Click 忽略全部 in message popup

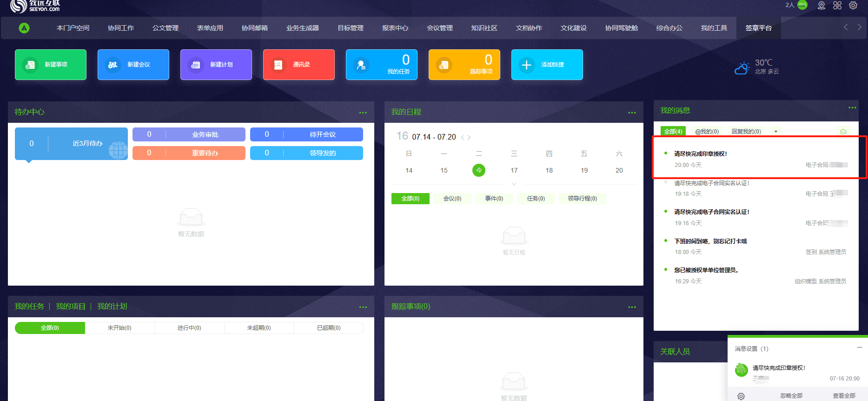click(x=791, y=396)
